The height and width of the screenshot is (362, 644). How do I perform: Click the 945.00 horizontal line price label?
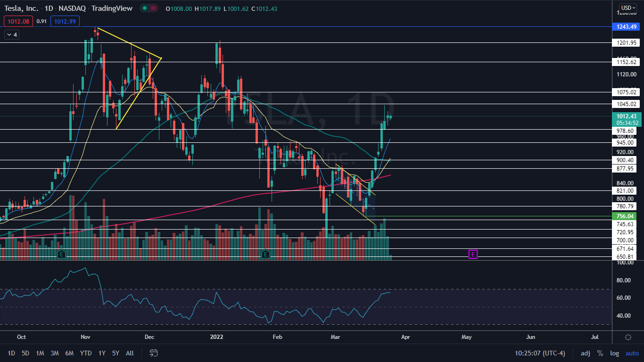pos(625,142)
